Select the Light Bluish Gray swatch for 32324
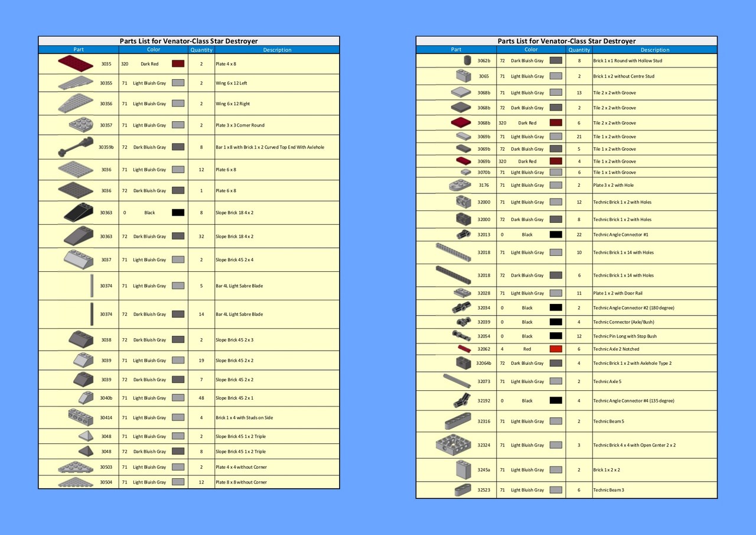Screen dimensions: 756x535 [556, 445]
